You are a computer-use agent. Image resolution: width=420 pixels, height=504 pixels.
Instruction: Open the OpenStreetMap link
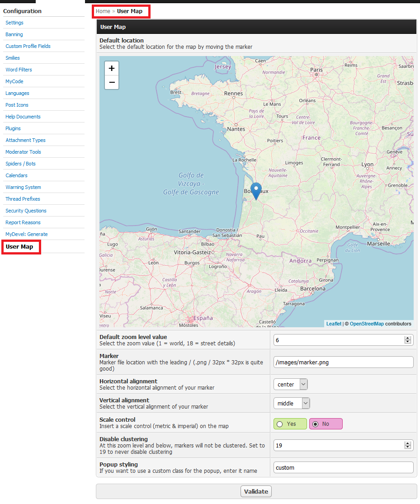[x=366, y=324]
